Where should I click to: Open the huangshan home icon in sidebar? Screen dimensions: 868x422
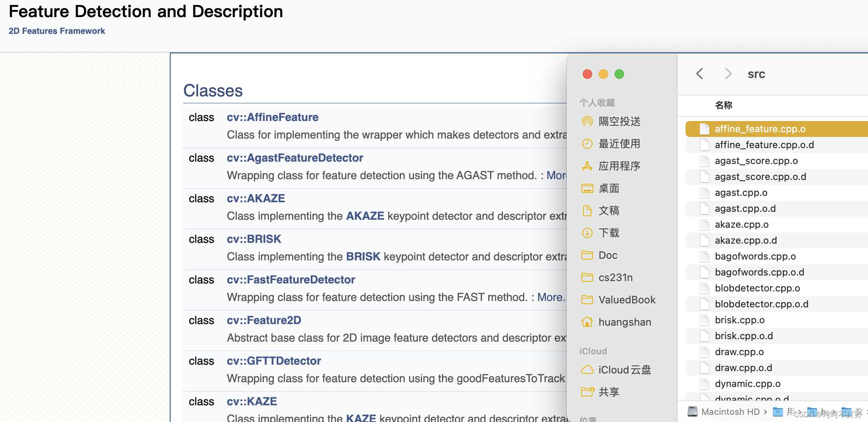(587, 322)
